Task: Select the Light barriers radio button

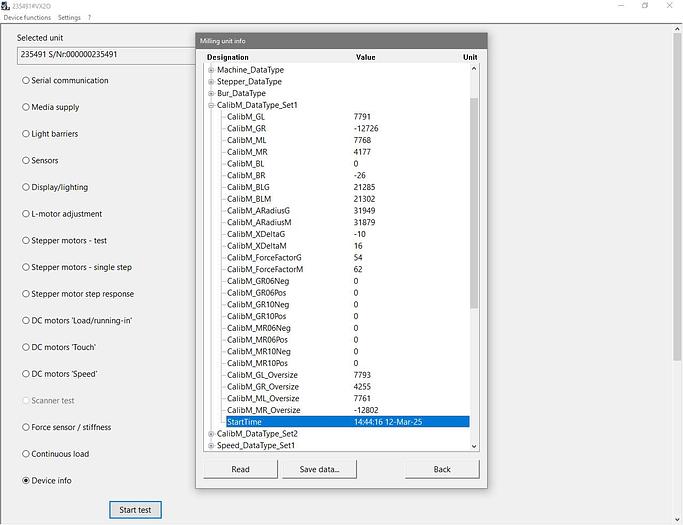Action: tap(26, 134)
